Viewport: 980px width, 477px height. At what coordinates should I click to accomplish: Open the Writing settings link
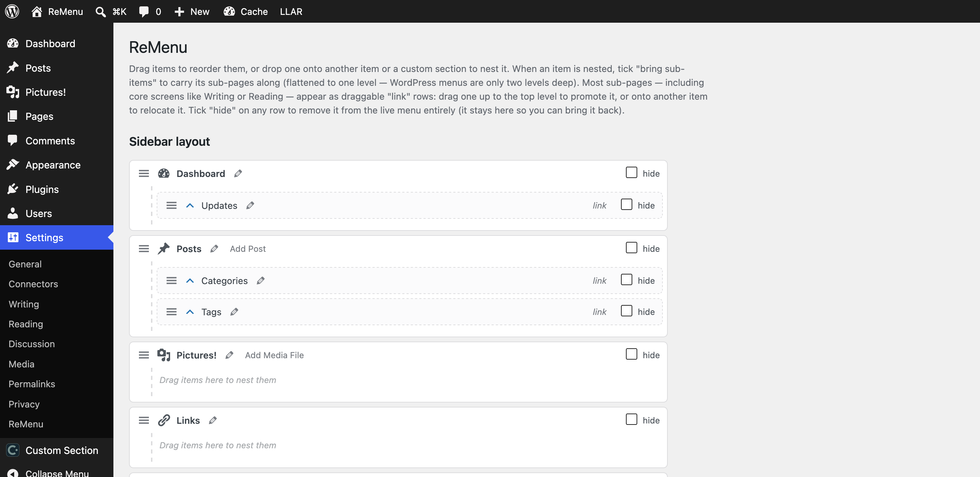[24, 304]
